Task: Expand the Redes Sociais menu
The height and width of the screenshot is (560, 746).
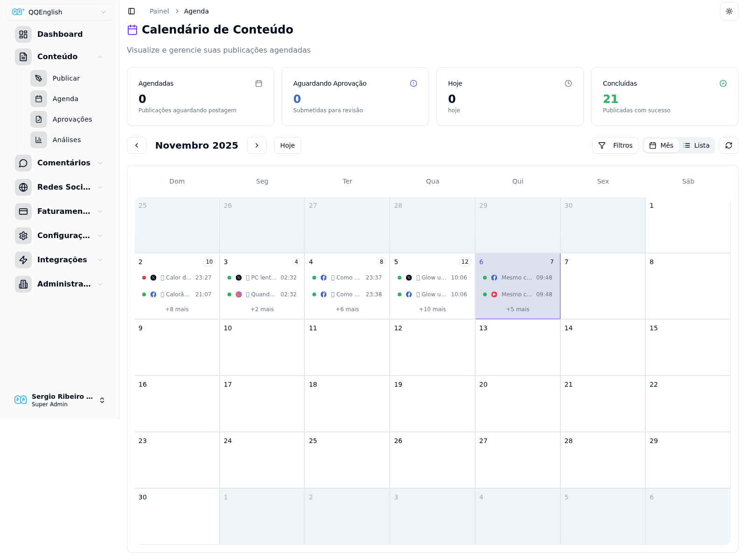Action: coord(64,187)
